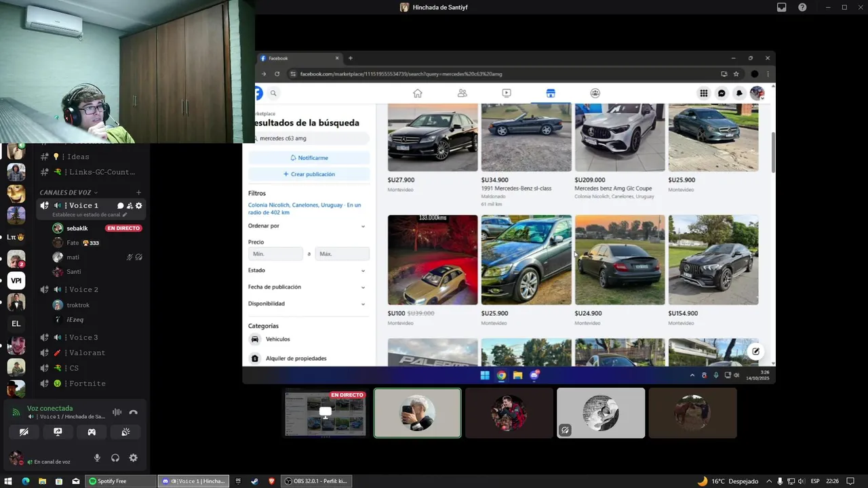
Task: Switch to the Marketplace tab in Facebook
Action: tap(551, 94)
